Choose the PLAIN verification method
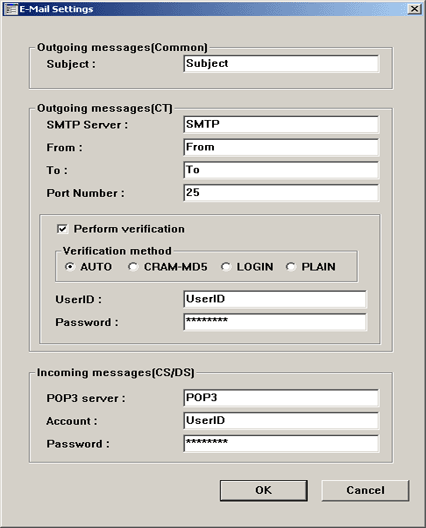This screenshot has width=426, height=528. tap(291, 267)
